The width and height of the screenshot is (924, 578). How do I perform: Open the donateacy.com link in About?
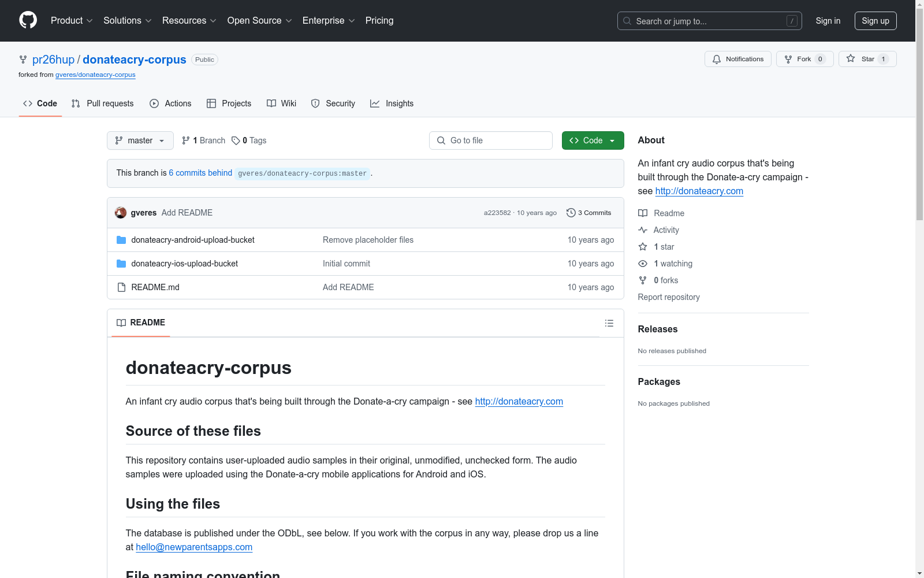(x=699, y=191)
